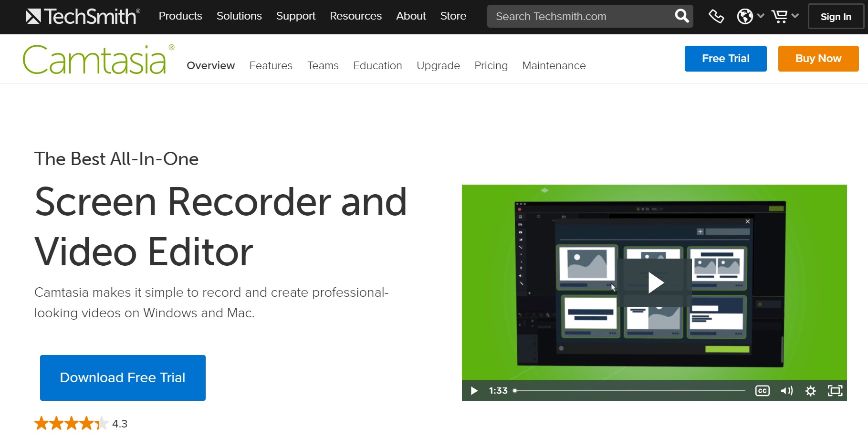Click Download Free Trial button
Viewport: 868px width, 438px height.
tap(123, 378)
